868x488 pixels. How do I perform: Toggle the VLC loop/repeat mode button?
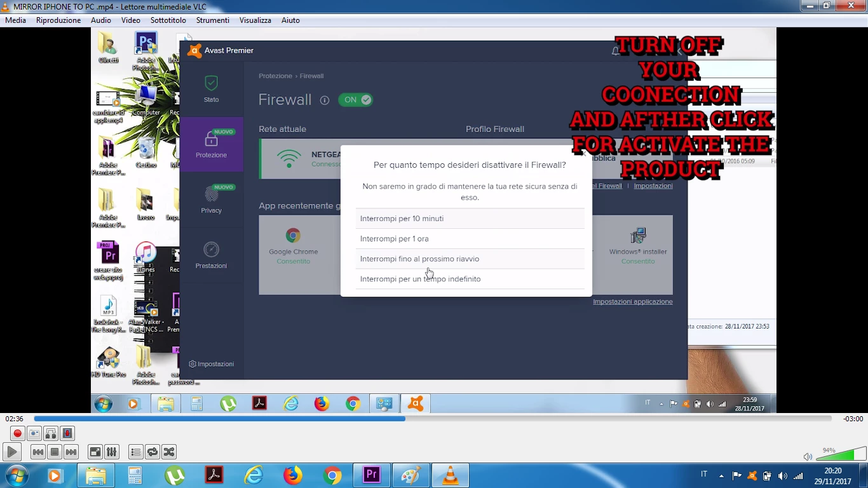pos(152,452)
